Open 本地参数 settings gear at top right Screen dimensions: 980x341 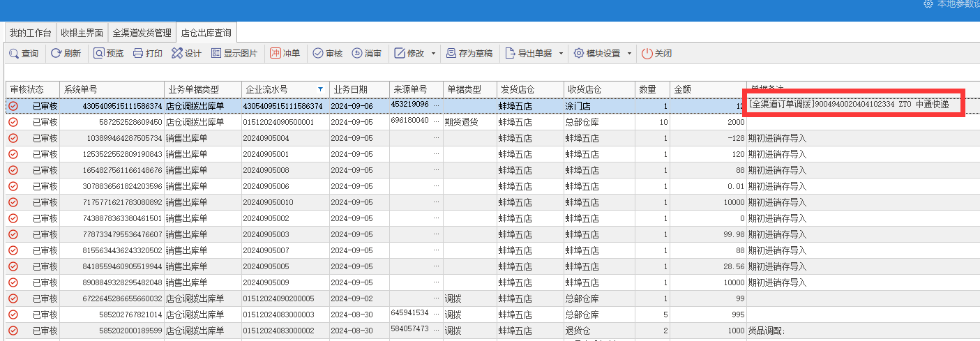pyautogui.click(x=928, y=4)
